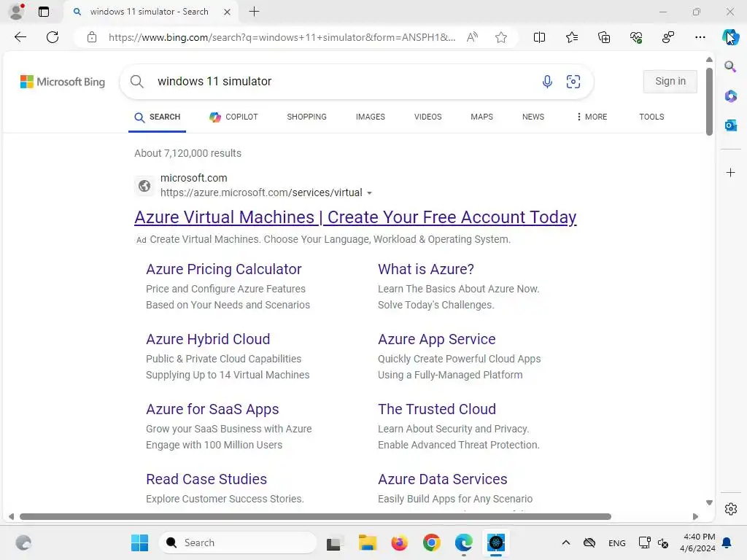
Task: Launch Copilot from the Edge sidebar
Action: click(730, 38)
